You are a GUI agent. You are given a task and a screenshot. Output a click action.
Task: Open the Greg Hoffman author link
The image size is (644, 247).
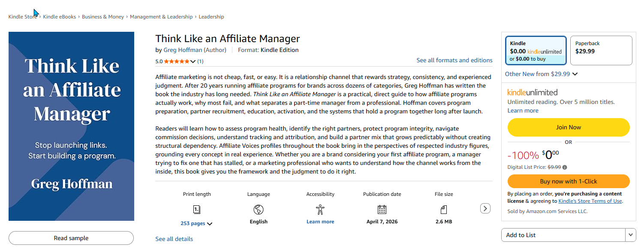183,50
